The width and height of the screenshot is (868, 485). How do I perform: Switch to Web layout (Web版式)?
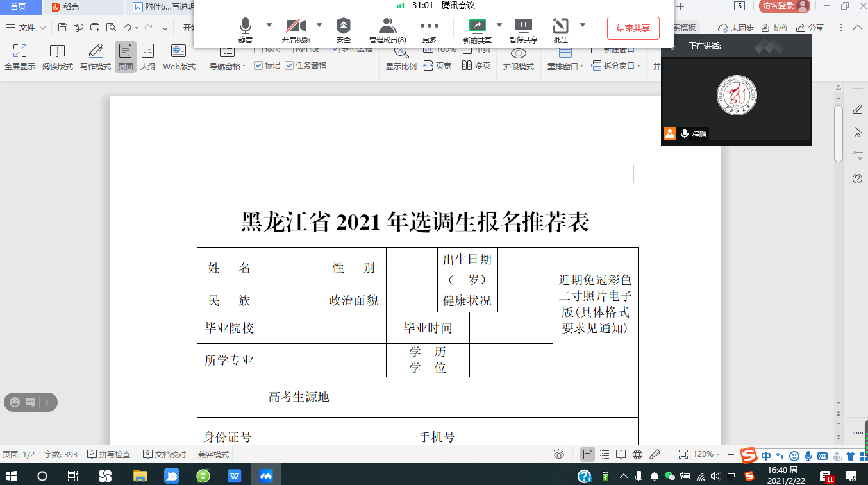click(x=179, y=57)
